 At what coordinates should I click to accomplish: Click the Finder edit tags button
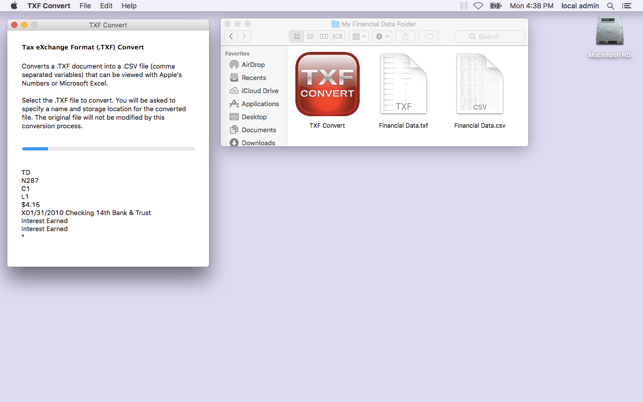tap(429, 37)
